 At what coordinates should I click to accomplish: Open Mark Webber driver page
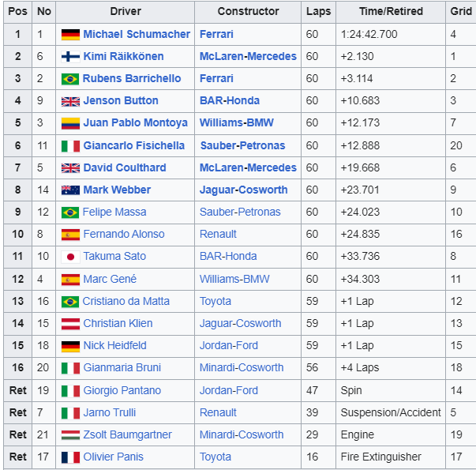tap(117, 190)
